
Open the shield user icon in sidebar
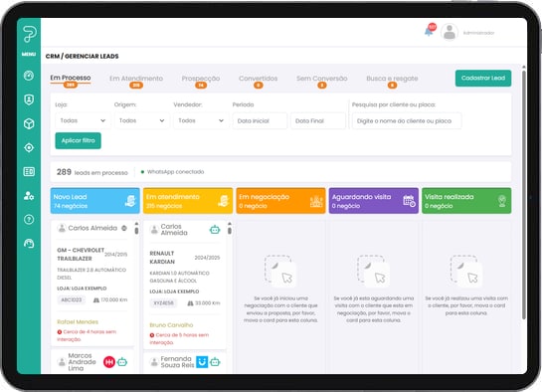click(x=29, y=99)
